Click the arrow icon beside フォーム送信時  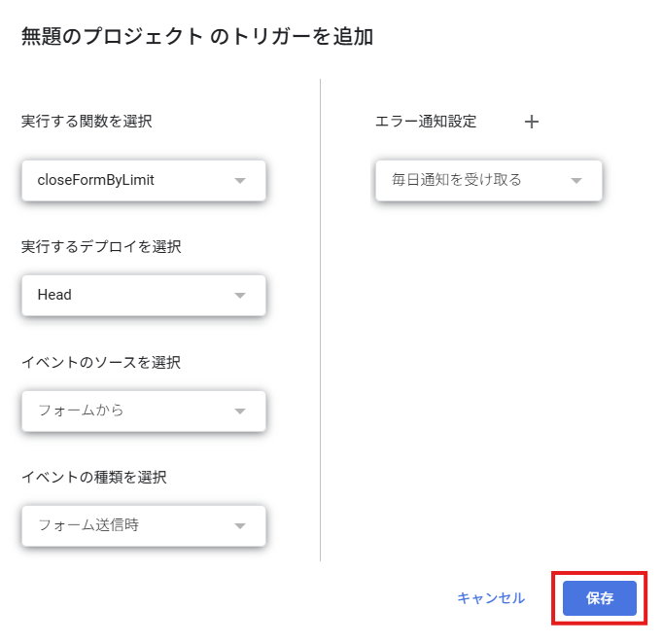pos(240,526)
